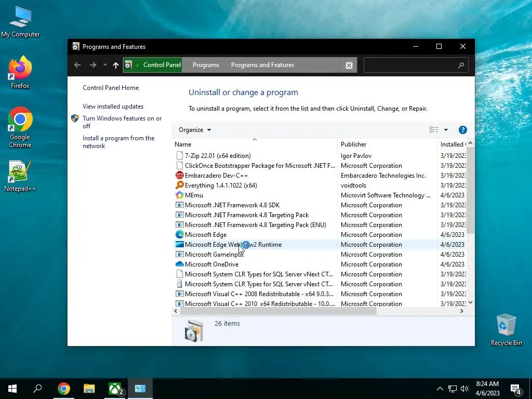Click the network tray icon
Screen dimensions: 532x399
pos(453,389)
